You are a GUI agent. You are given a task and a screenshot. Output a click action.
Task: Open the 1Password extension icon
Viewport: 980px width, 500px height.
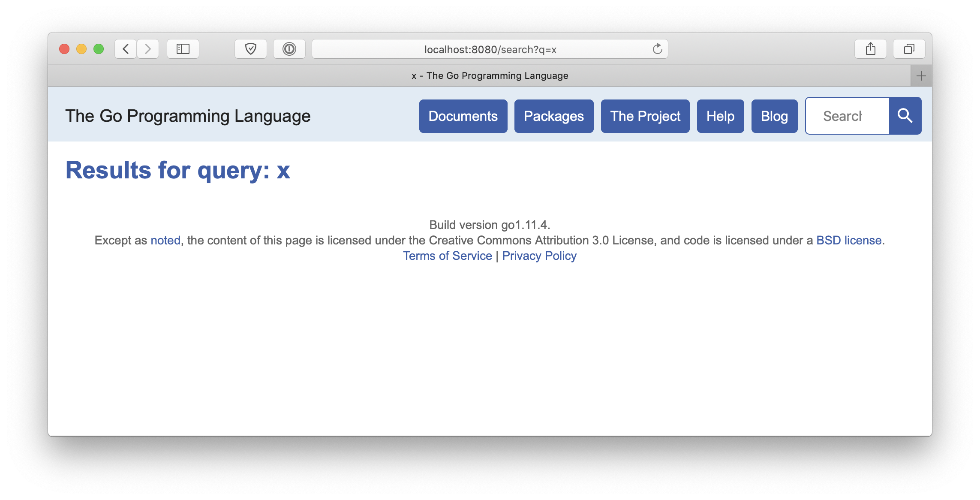tap(289, 48)
